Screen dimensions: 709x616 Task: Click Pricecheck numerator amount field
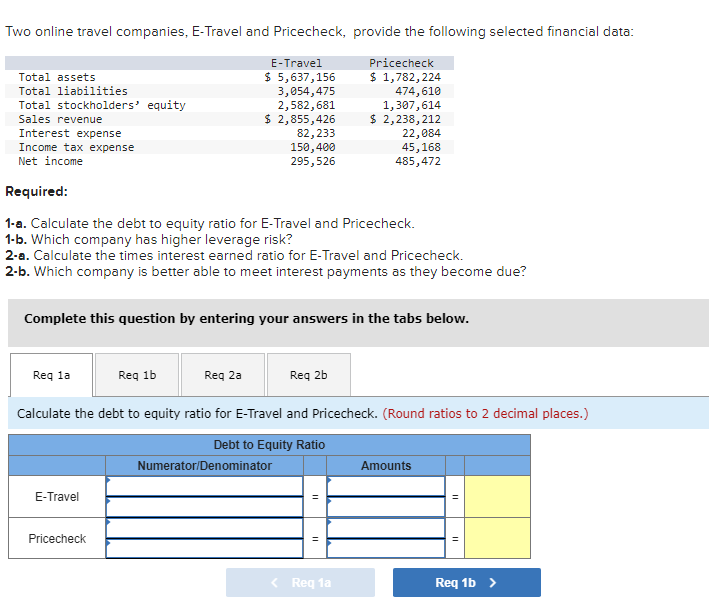click(x=386, y=528)
